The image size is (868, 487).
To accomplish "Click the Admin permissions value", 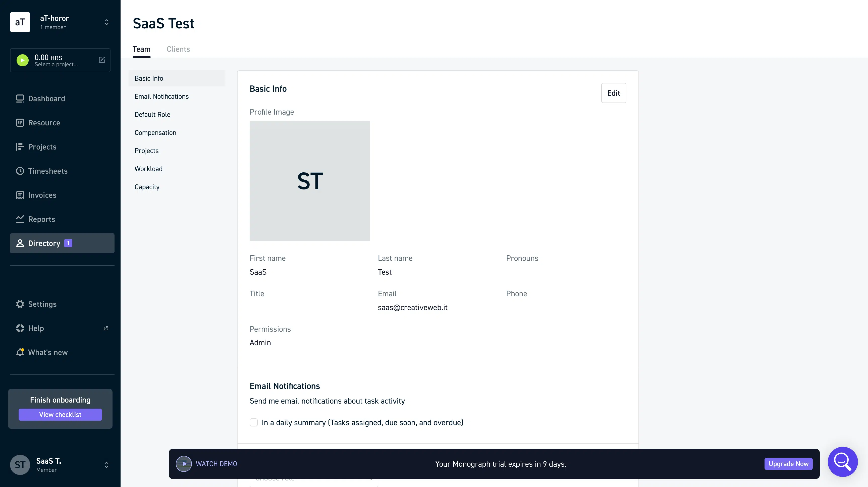I will coord(260,343).
